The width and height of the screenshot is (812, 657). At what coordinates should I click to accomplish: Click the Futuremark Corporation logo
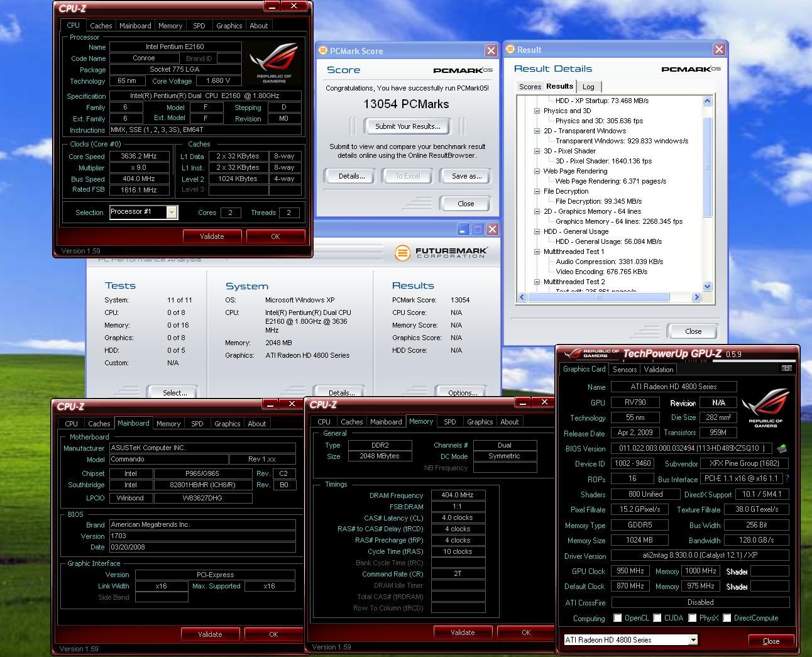point(441,253)
